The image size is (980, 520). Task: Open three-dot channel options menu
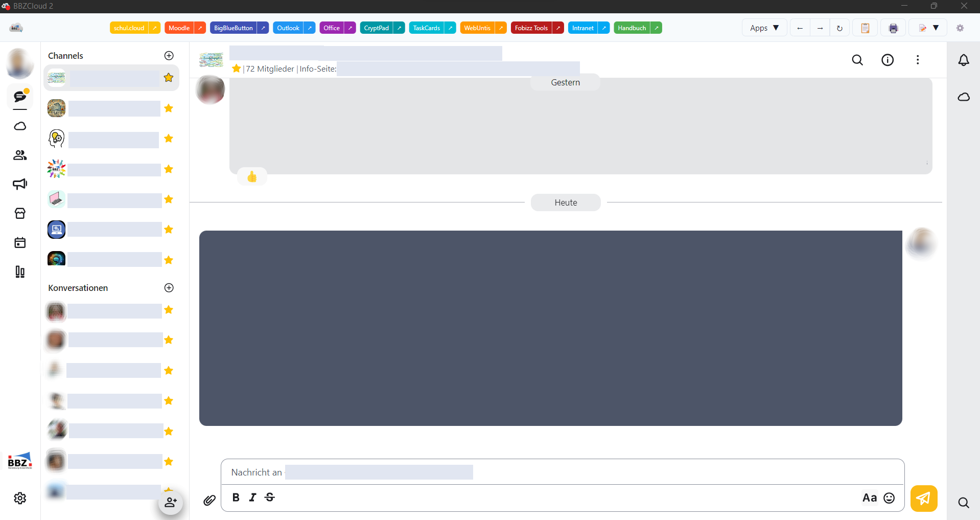918,60
